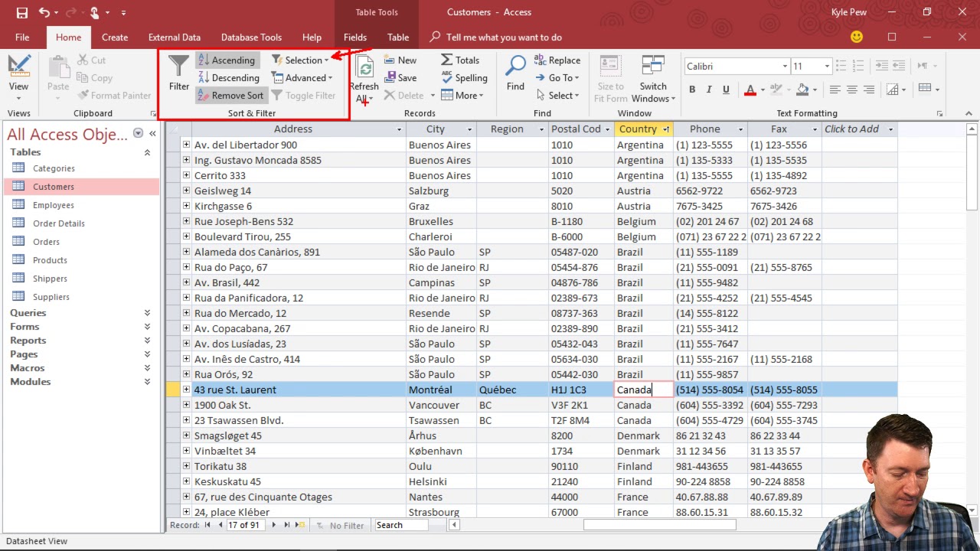
Task: Align text right in Text Formatting
Action: tap(868, 90)
